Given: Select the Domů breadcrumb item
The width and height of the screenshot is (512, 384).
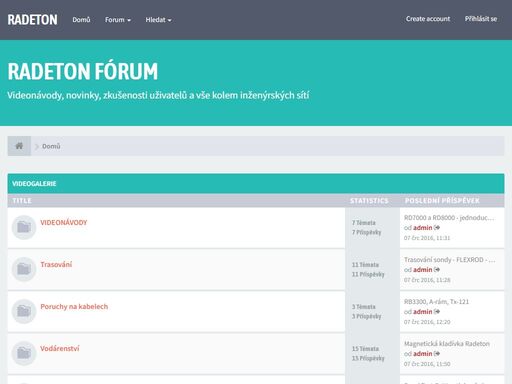Looking at the screenshot, I should (51, 146).
